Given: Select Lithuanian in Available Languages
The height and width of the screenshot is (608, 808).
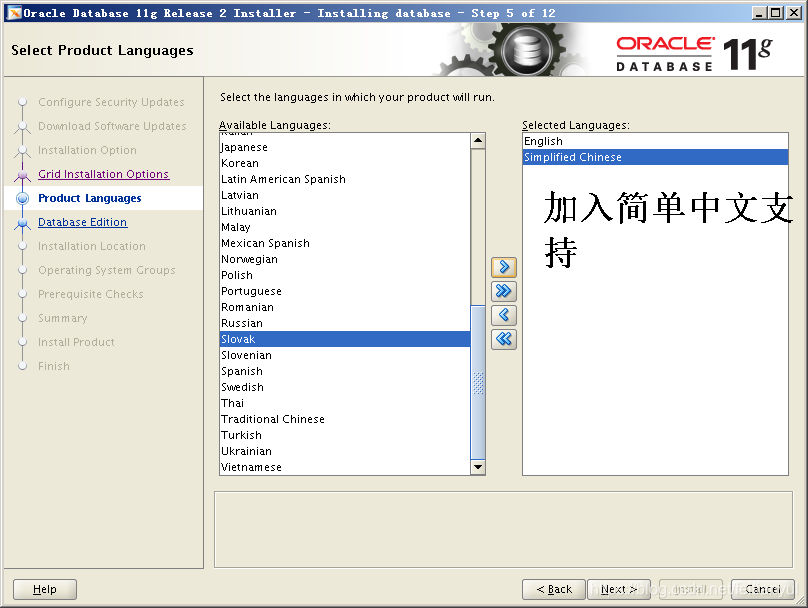Looking at the screenshot, I should tap(345, 211).
